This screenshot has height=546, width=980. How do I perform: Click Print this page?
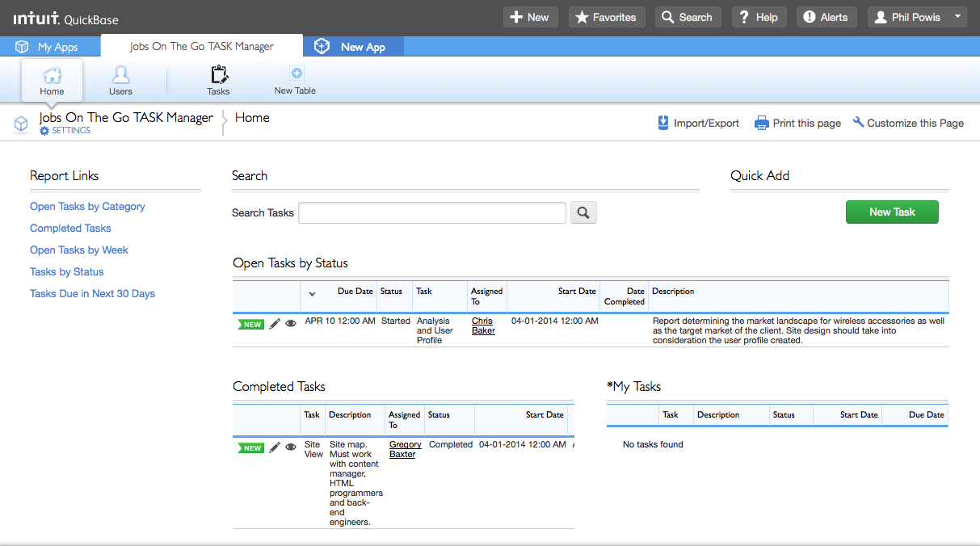tap(797, 123)
